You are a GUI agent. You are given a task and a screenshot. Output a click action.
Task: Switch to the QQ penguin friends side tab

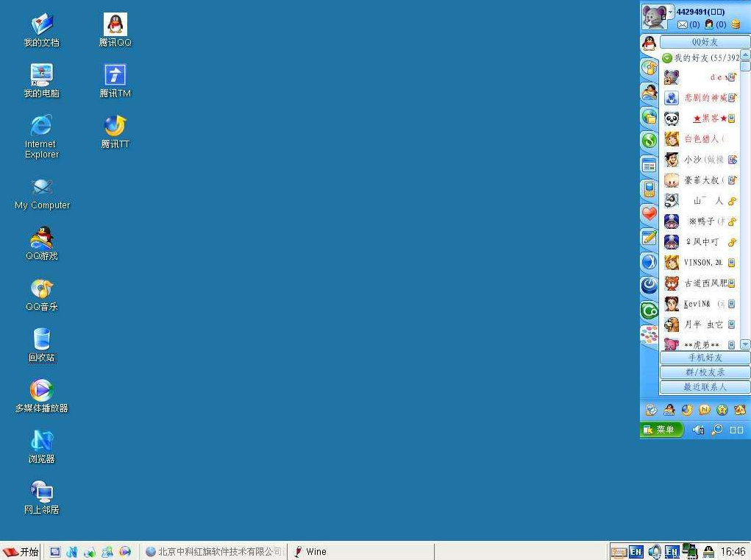(649, 43)
